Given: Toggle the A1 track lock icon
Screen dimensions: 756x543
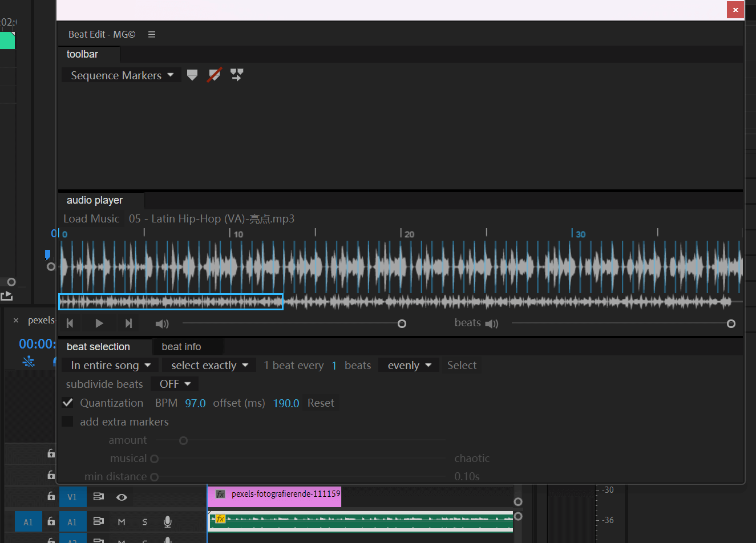Looking at the screenshot, I should [51, 521].
